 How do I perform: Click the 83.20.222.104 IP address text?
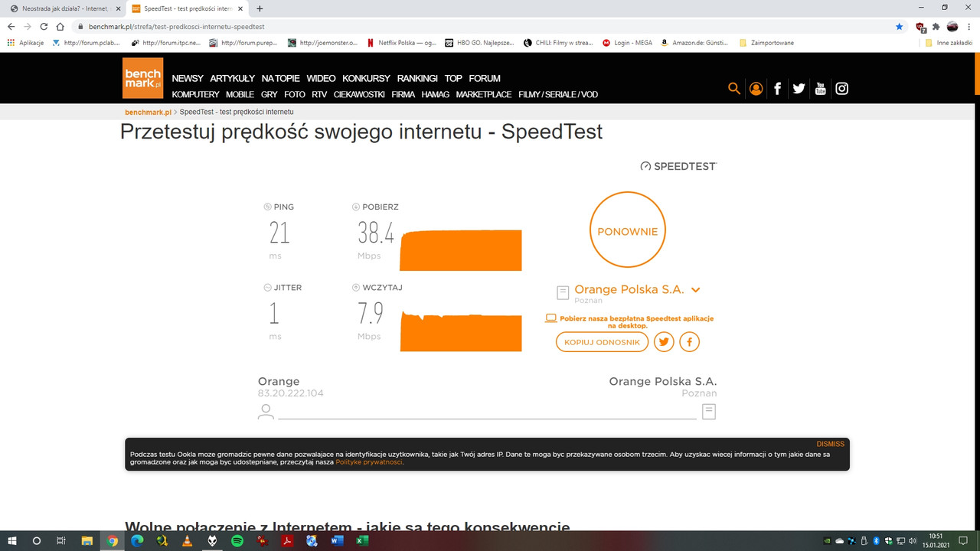291,393
